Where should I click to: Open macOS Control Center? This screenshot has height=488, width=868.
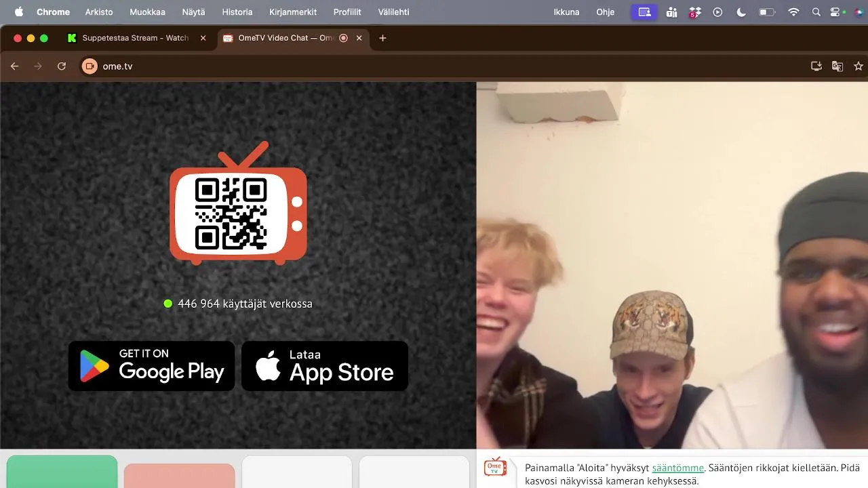click(x=835, y=12)
